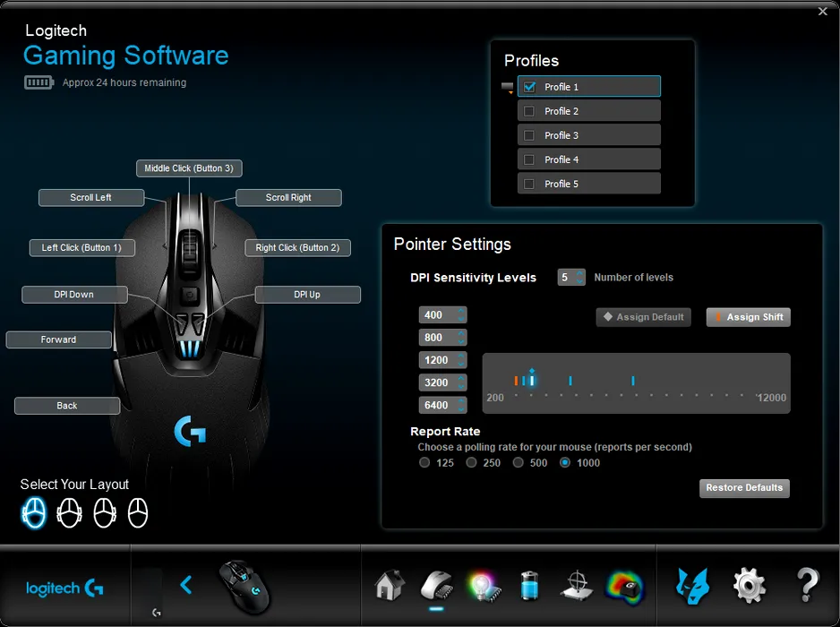Select the Profile 5 entry
840x627 pixels.
588,184
